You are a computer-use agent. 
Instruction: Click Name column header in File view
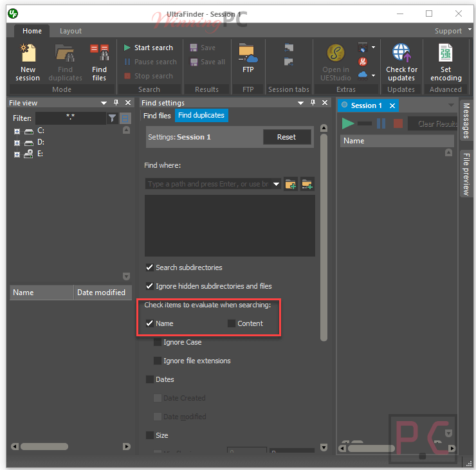point(42,293)
